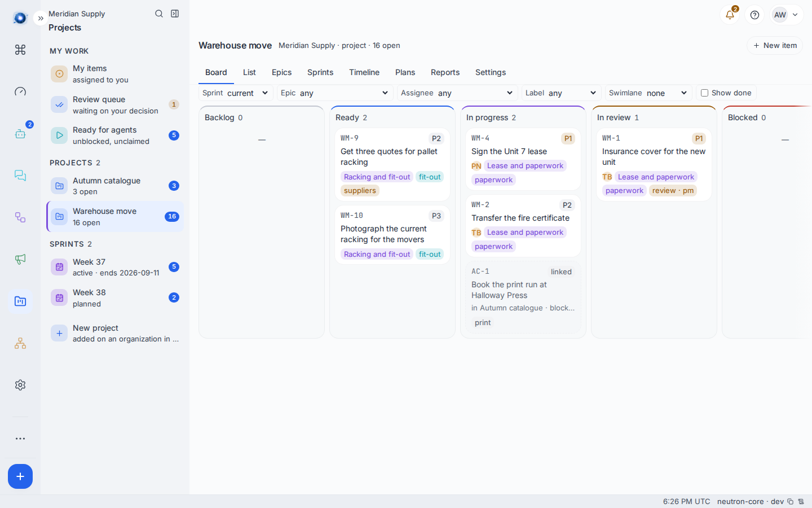Click the search icon in the Projects panel
Screen dimensions: 812x508
point(159,14)
